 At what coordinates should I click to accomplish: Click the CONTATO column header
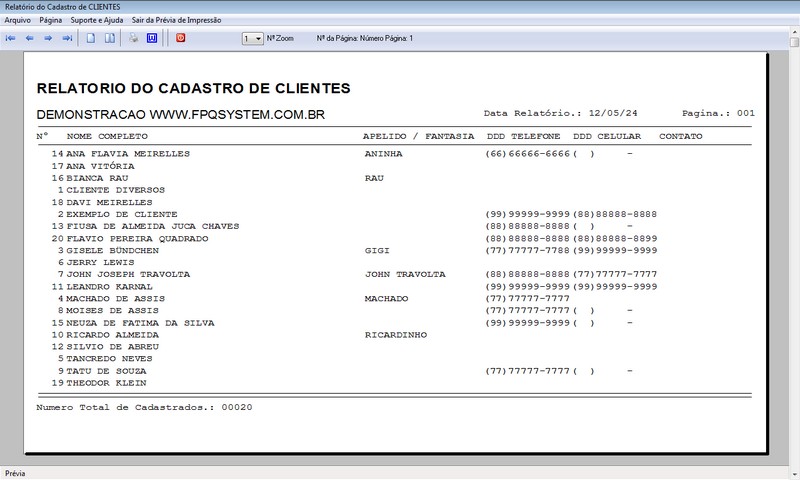pyautogui.click(x=681, y=136)
